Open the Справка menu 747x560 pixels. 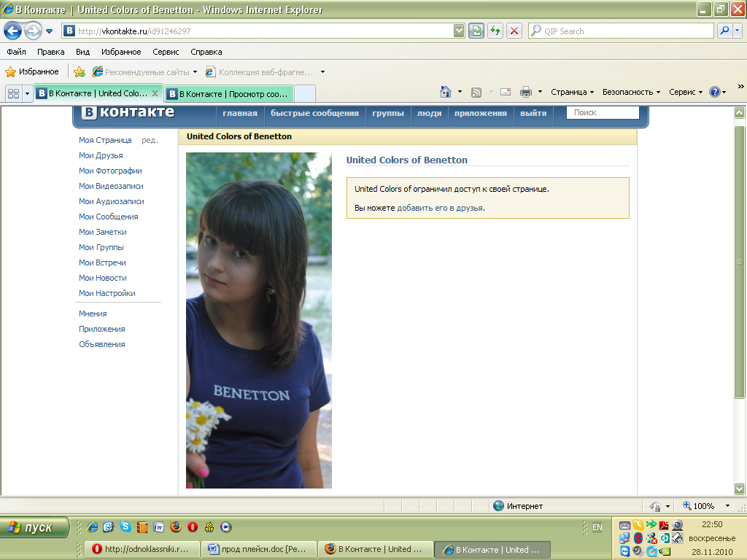(206, 52)
